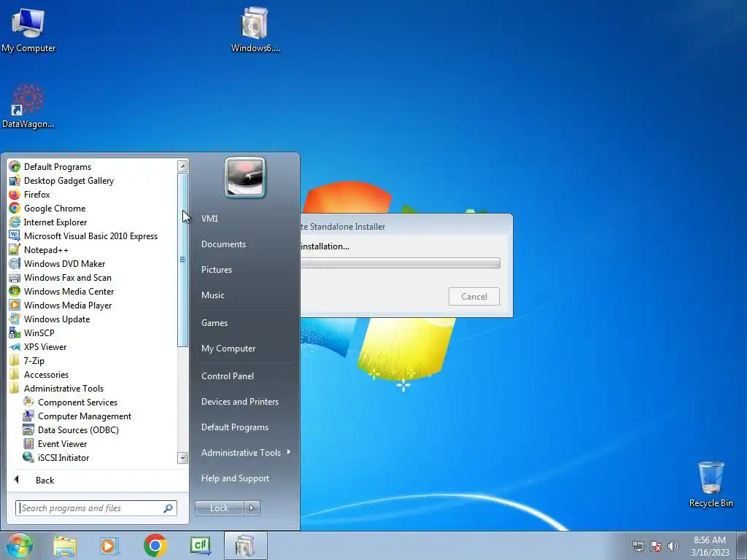Open the C# taskbar application

click(x=200, y=545)
